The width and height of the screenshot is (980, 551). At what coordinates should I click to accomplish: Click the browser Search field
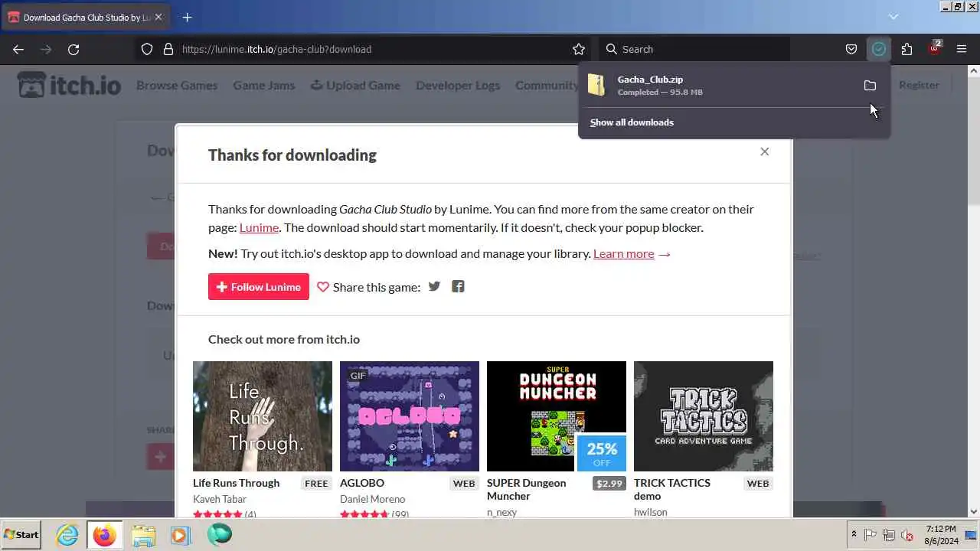point(694,49)
